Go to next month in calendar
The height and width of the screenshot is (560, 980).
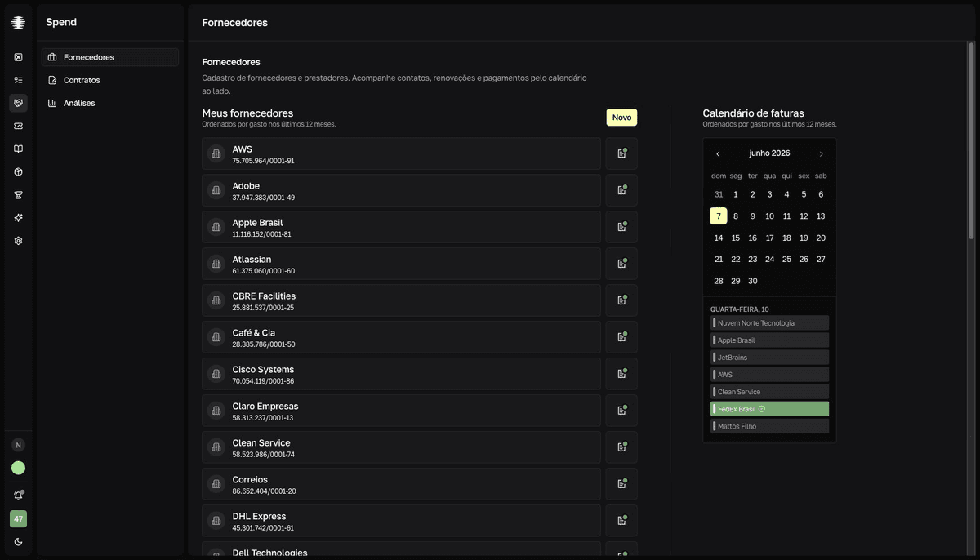coord(821,153)
